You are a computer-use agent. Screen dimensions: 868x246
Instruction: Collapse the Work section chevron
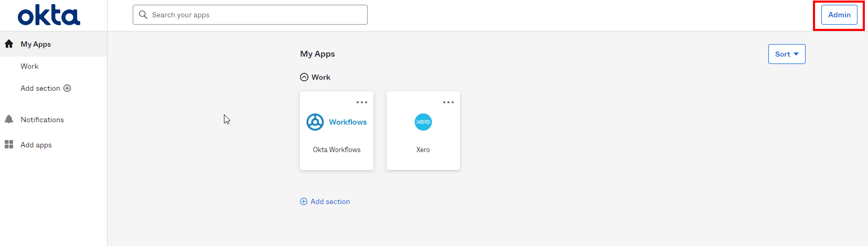coord(304,77)
